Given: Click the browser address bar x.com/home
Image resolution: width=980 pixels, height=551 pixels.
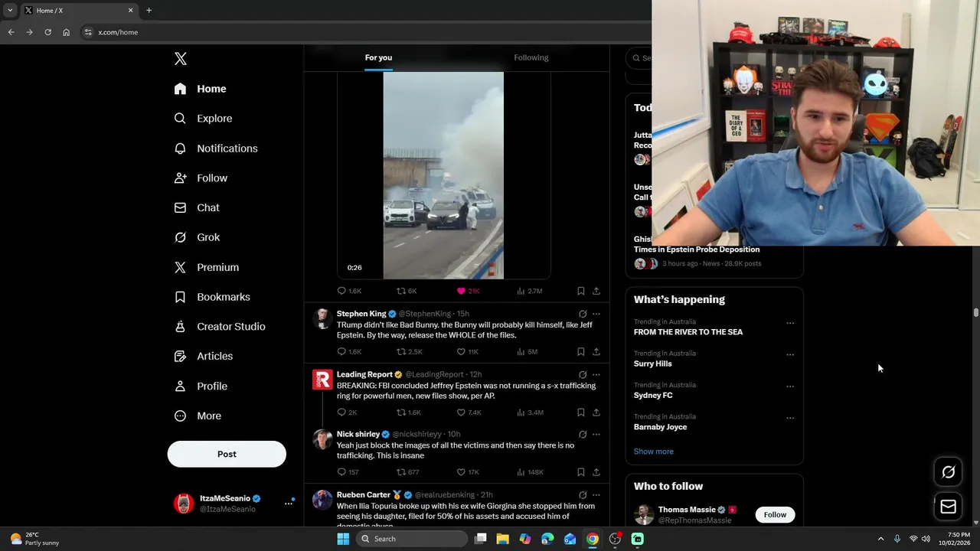Looking at the screenshot, I should pyautogui.click(x=118, y=32).
